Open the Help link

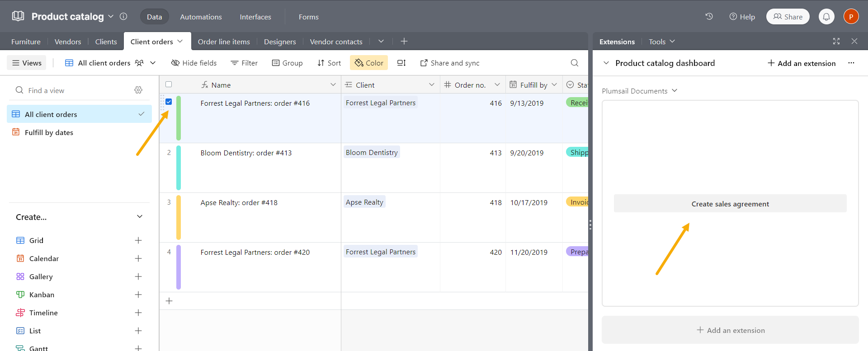tap(742, 17)
